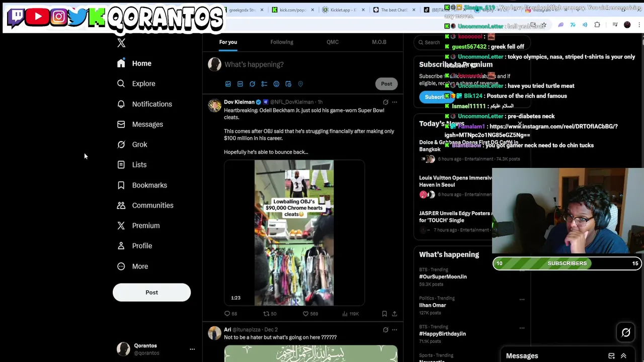Open options for #OurSuperMoonJin trend

tap(522, 270)
